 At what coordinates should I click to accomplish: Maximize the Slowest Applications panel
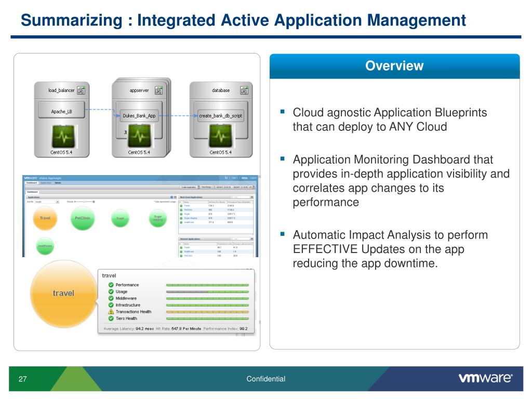pos(252,239)
